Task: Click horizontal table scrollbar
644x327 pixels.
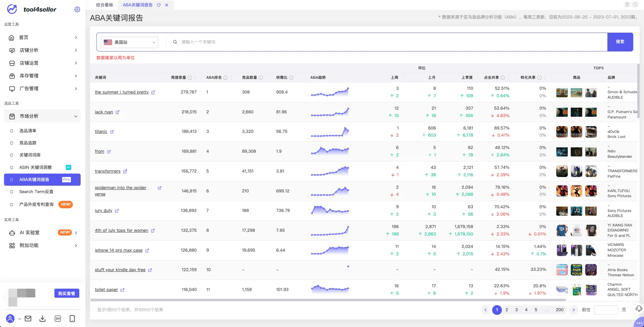Action: coord(328,299)
